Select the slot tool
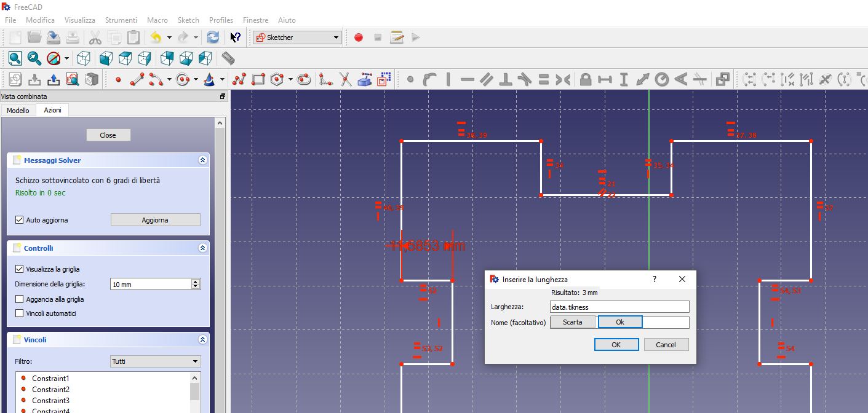Viewport: 868px width, 413px height. [304, 79]
